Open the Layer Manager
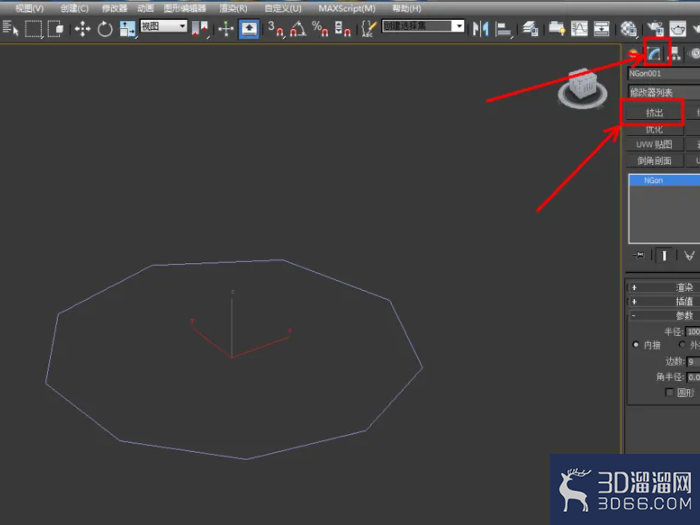Screen dimensions: 700x525 point(530,29)
